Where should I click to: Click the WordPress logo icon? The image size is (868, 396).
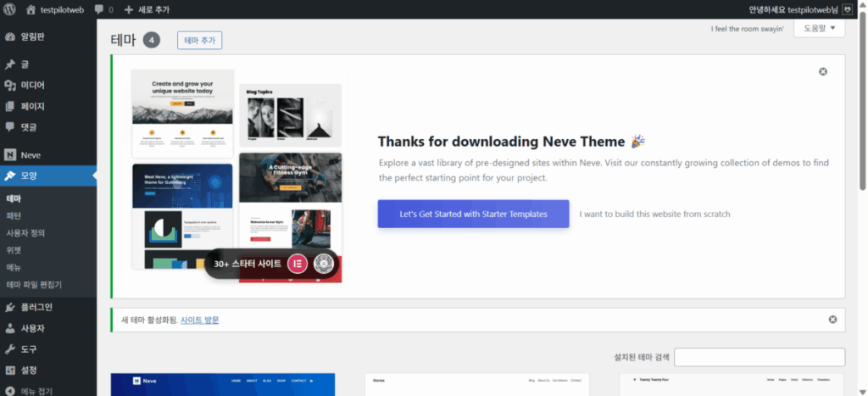pos(10,9)
